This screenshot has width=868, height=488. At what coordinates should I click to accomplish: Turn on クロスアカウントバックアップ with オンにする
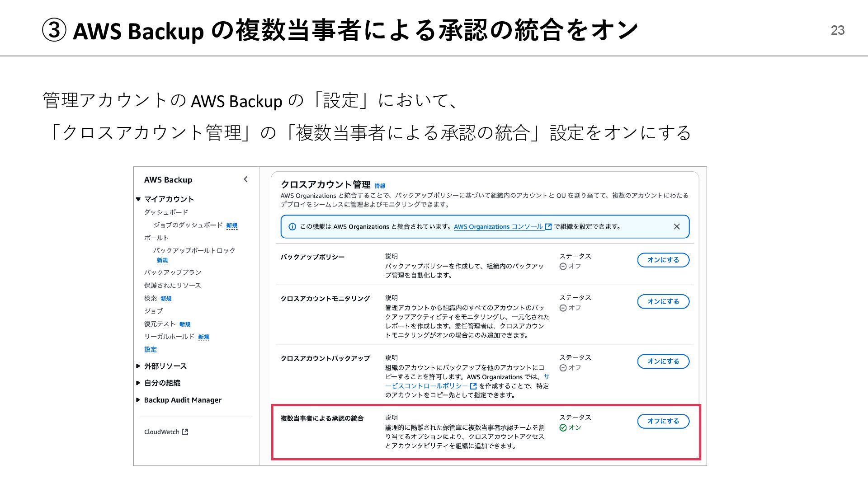(x=663, y=361)
